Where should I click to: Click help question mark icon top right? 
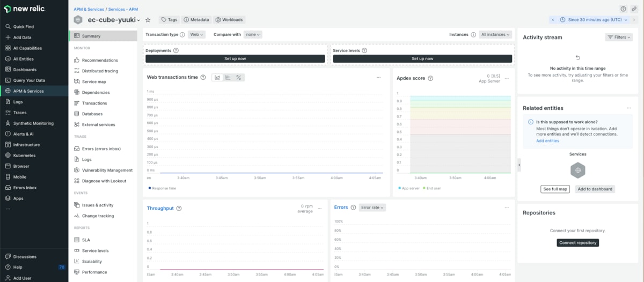click(x=623, y=9)
